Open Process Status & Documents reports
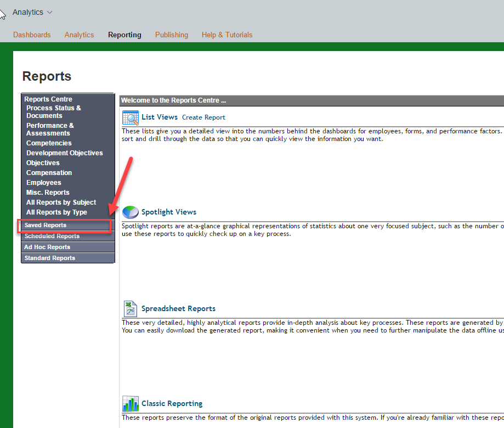 point(54,111)
